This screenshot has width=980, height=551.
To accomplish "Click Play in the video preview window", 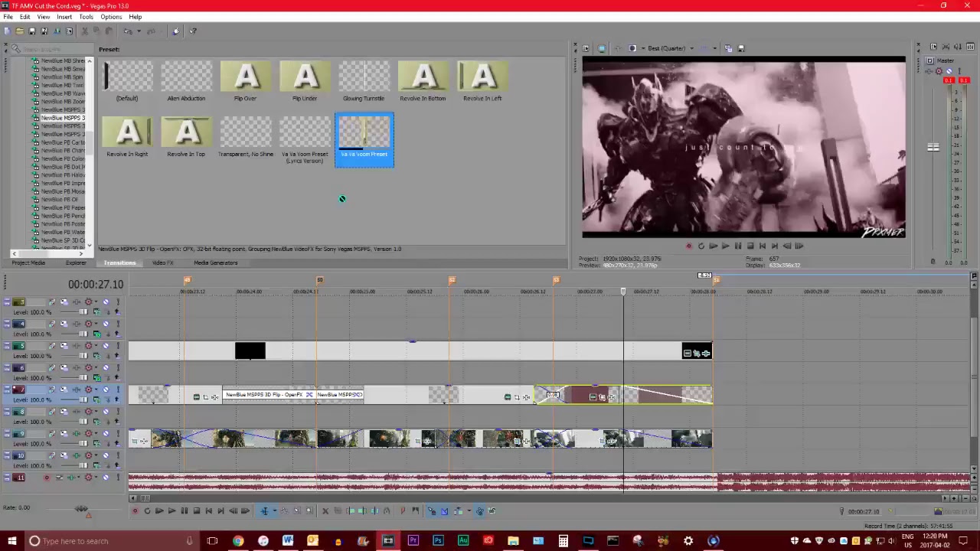I will coord(725,246).
